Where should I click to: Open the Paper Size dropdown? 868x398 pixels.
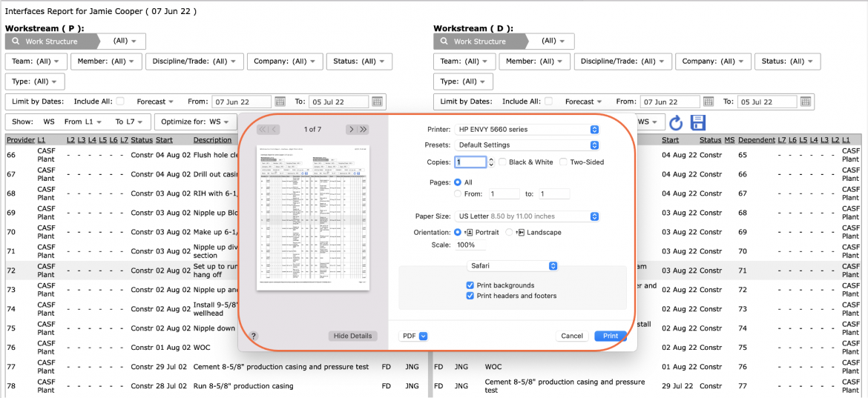pyautogui.click(x=527, y=216)
